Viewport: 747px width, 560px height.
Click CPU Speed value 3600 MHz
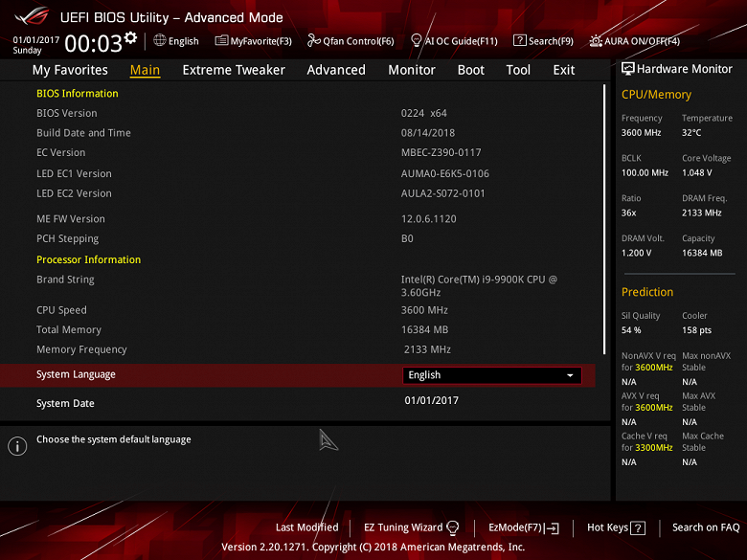click(x=424, y=310)
